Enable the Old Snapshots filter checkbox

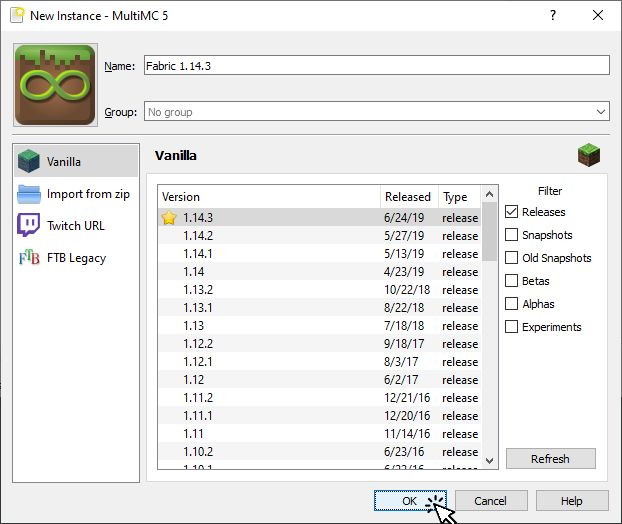click(511, 258)
